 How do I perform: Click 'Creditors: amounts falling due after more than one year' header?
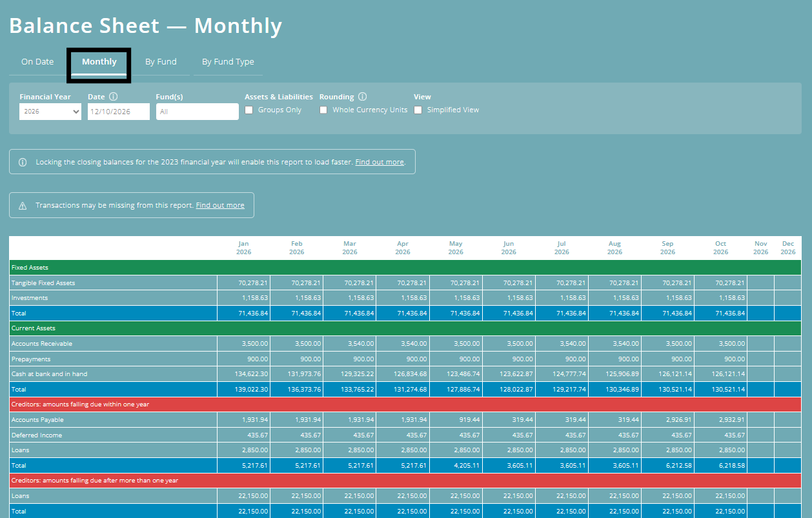[405, 481]
